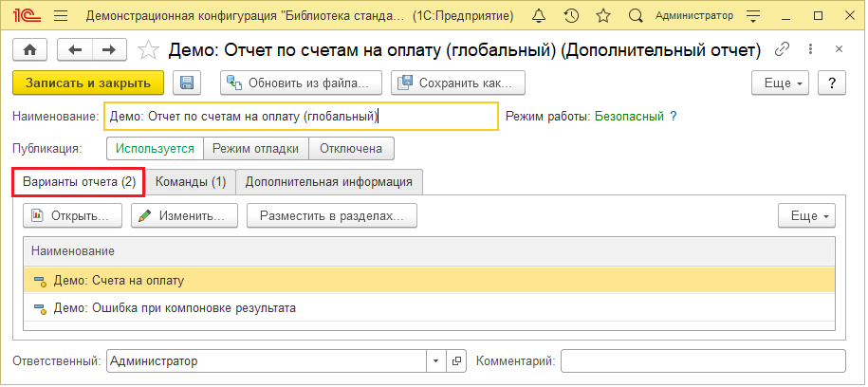Add this report to favorites star

[x=148, y=50]
